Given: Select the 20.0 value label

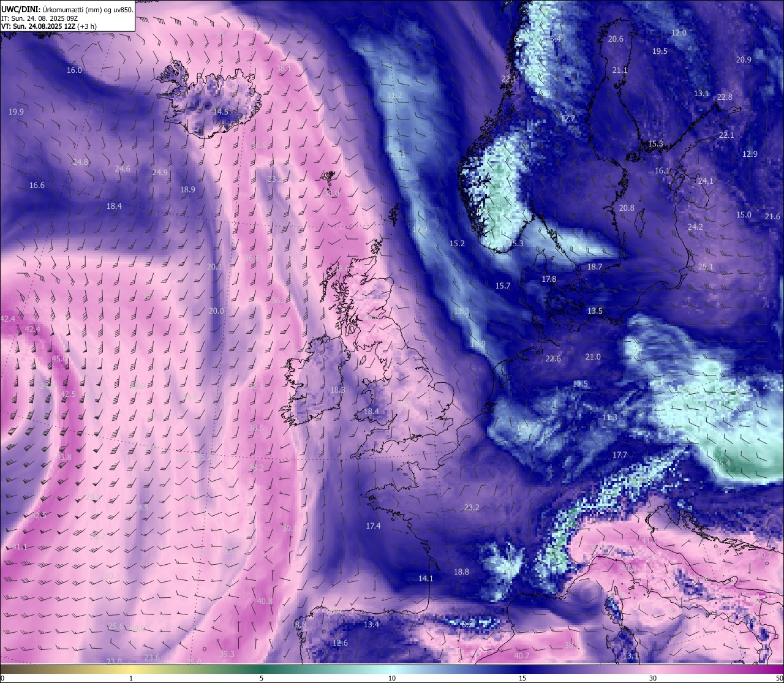Looking at the screenshot, I should point(216,311).
